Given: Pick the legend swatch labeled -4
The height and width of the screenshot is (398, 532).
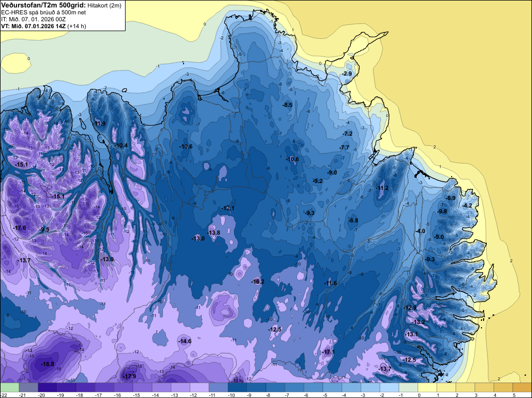Looking at the screenshot, I should (x=352, y=387).
